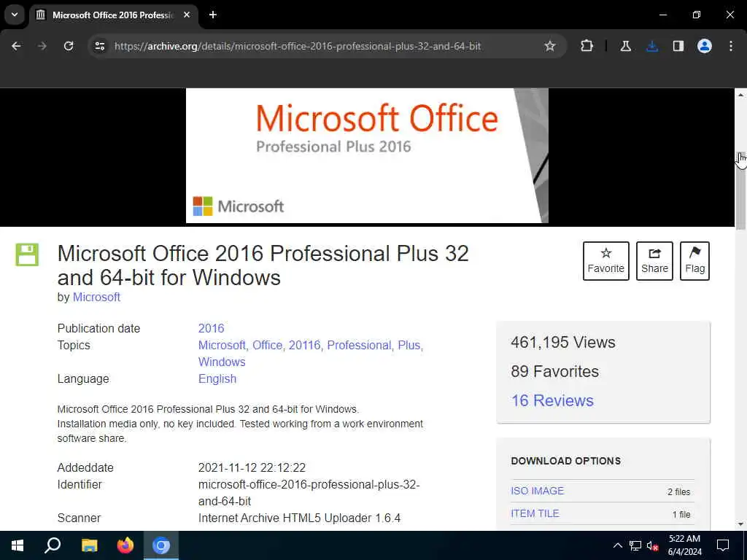Switch to Chromium taskbar icon
The height and width of the screenshot is (560, 747).
[161, 545]
